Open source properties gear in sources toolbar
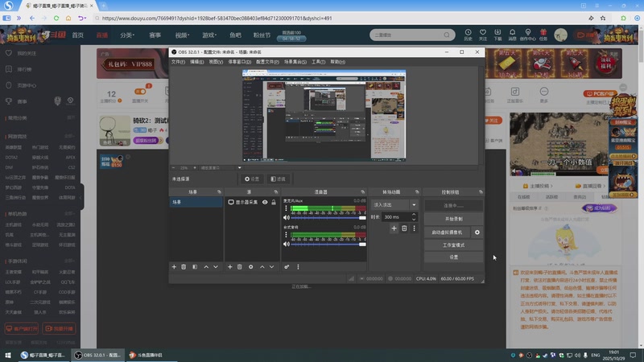The image size is (644, 362). point(250,266)
